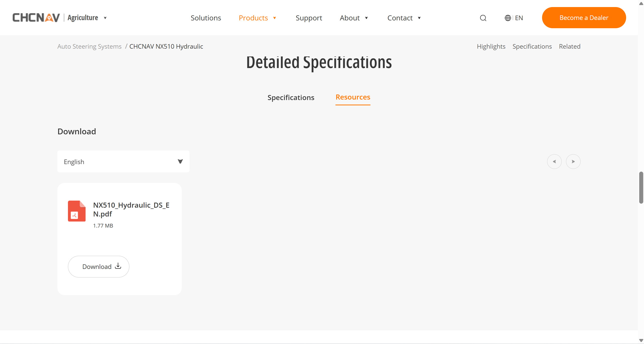Expand the Agriculture division dropdown
Screen dimensions: 644x344
(x=105, y=18)
